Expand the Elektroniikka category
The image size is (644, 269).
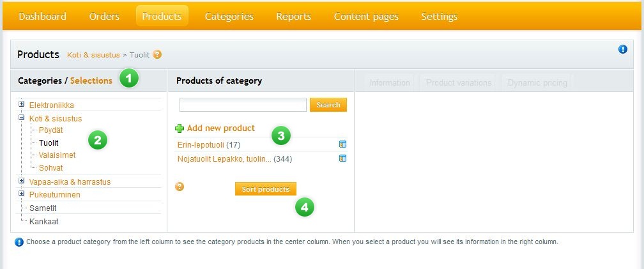pyautogui.click(x=22, y=104)
